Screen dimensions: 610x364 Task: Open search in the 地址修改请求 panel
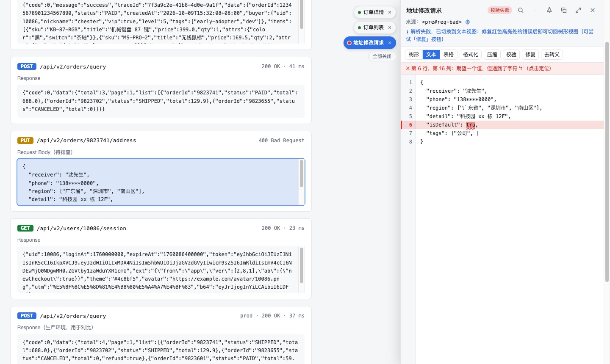[521, 10]
